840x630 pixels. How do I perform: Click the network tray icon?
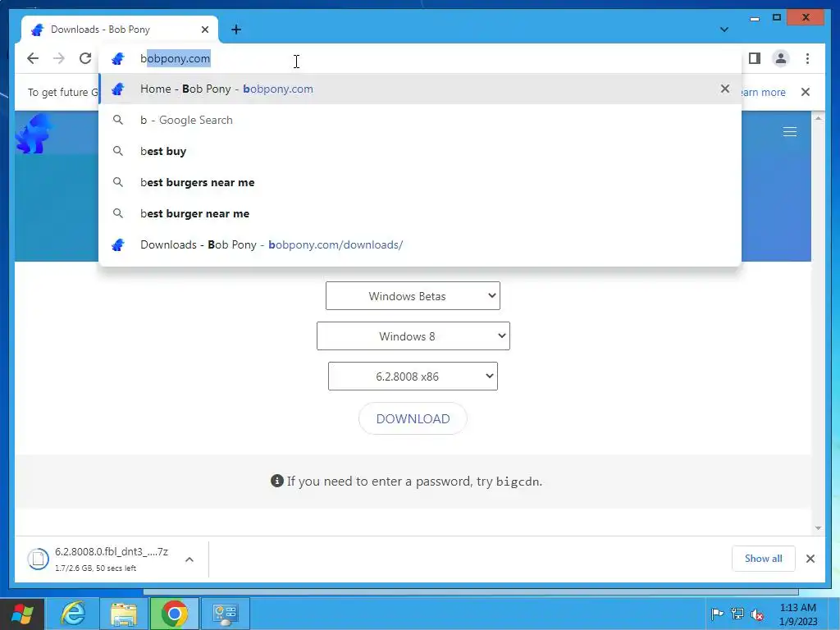click(737, 614)
